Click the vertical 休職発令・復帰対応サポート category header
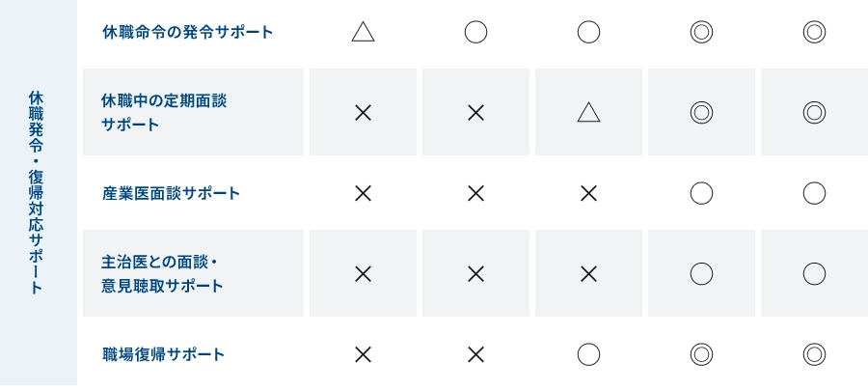 [x=37, y=193]
